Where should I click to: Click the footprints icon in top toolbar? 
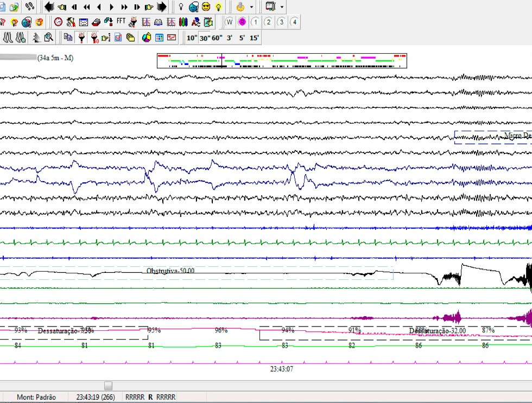(x=30, y=6)
